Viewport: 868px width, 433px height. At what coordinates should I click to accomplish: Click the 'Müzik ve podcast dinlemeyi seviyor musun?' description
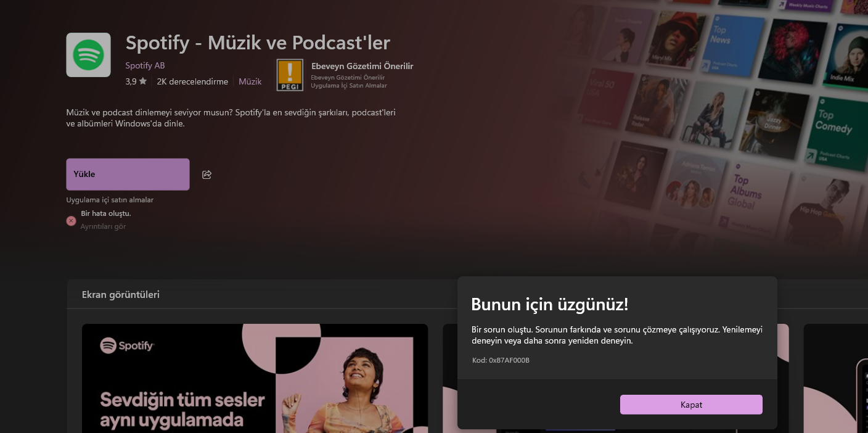[231, 118]
